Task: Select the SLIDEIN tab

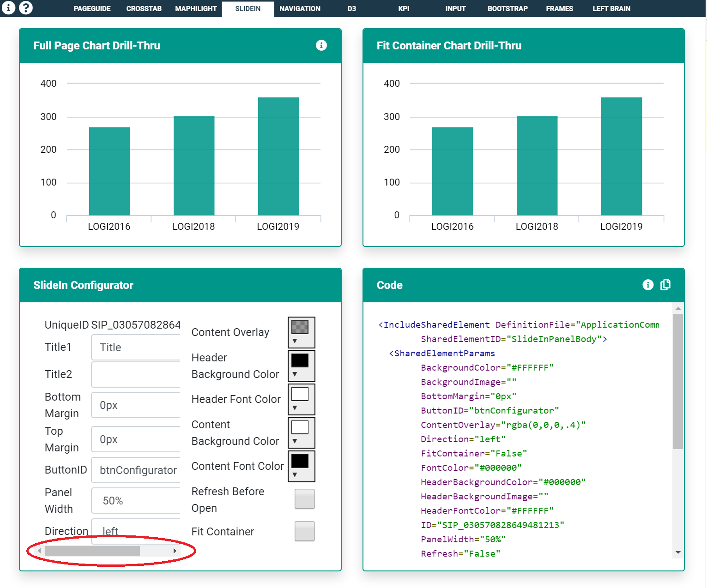Action: [x=248, y=8]
